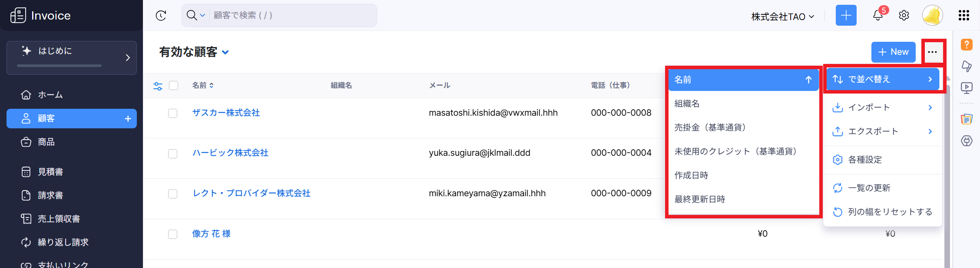Expand the インポート submenu

point(882,107)
